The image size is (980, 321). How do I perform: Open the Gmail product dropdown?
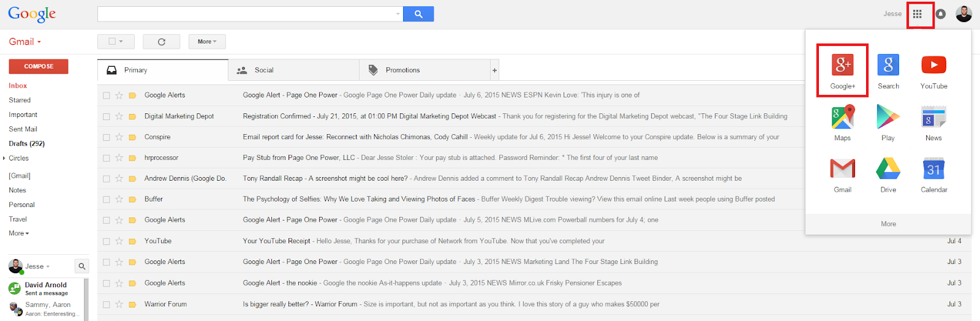(25, 42)
